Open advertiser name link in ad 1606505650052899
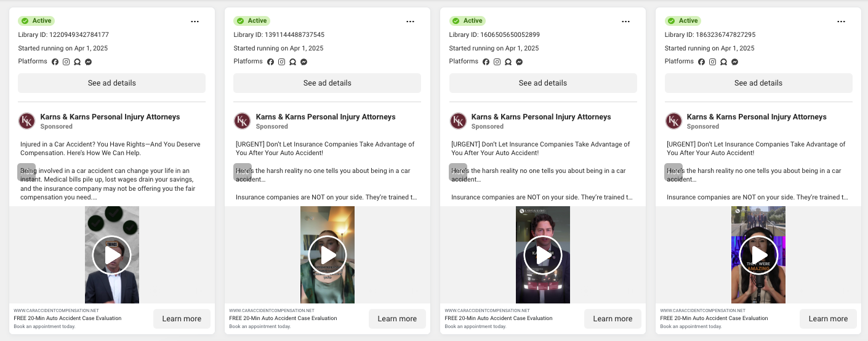Screen dimensions: 868x341 pyautogui.click(x=541, y=117)
